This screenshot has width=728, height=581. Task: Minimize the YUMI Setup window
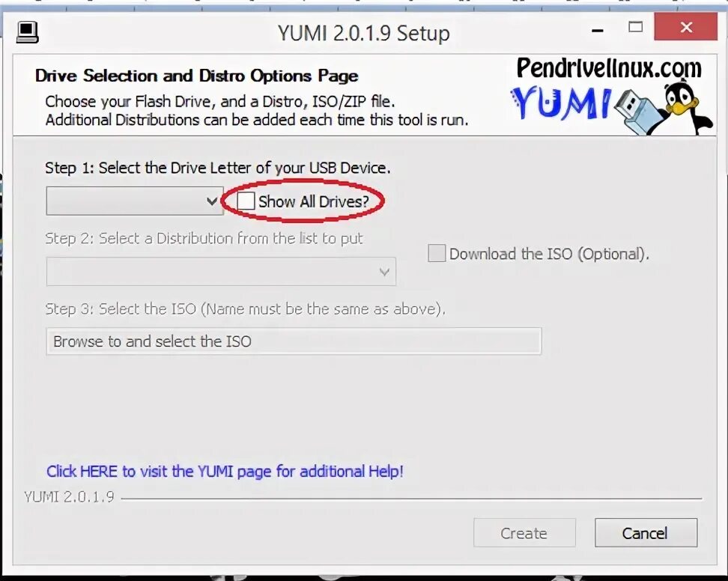(598, 30)
